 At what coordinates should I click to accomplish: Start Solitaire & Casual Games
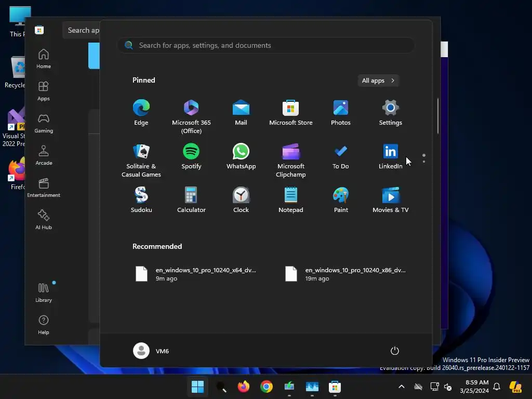(x=141, y=161)
